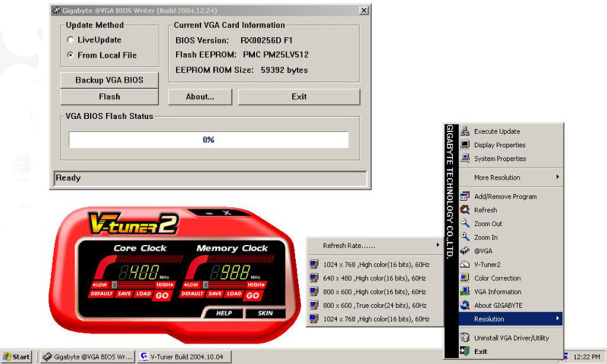Click the HIGH arrow of Memory Clock

pyautogui.click(x=256, y=285)
